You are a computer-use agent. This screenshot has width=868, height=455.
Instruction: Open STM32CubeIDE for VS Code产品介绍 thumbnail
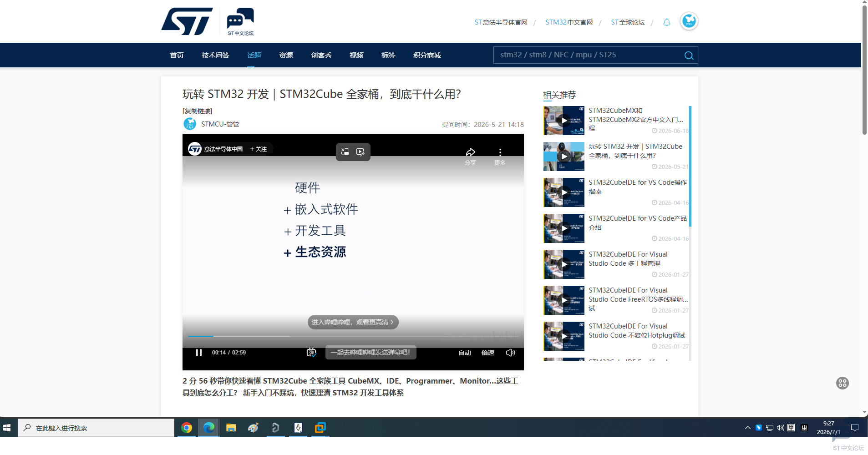(564, 228)
